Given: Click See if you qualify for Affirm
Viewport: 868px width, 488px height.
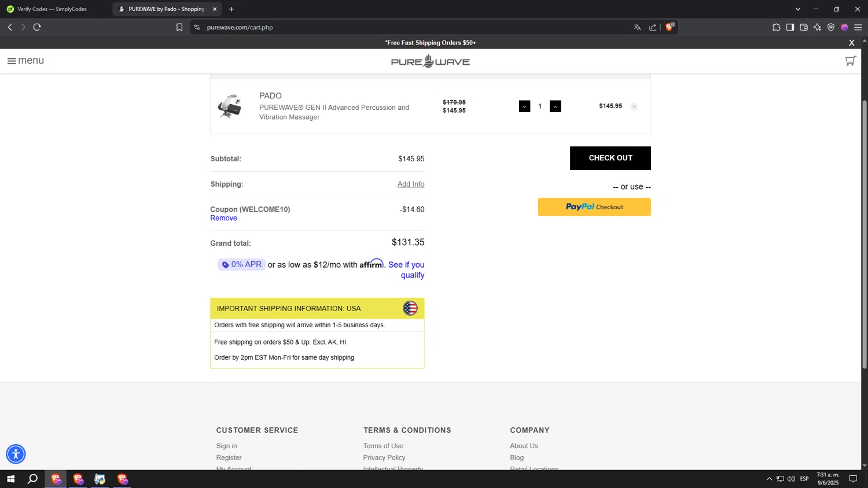Looking at the screenshot, I should point(407,270).
